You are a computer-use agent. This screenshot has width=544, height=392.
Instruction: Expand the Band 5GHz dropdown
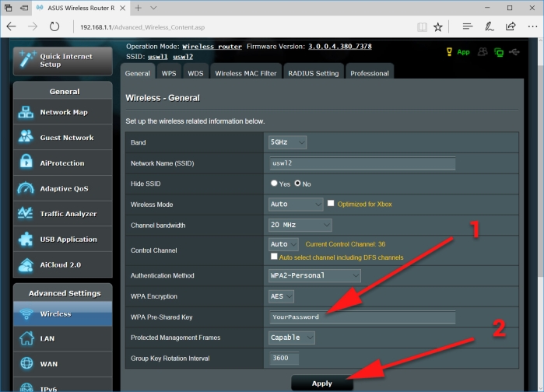click(x=287, y=142)
